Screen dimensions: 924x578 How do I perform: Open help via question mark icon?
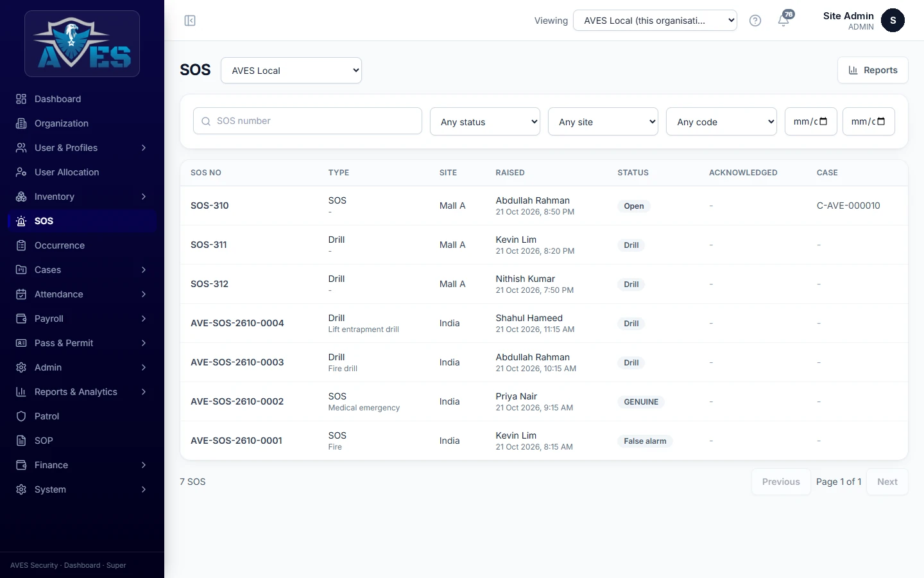755,21
